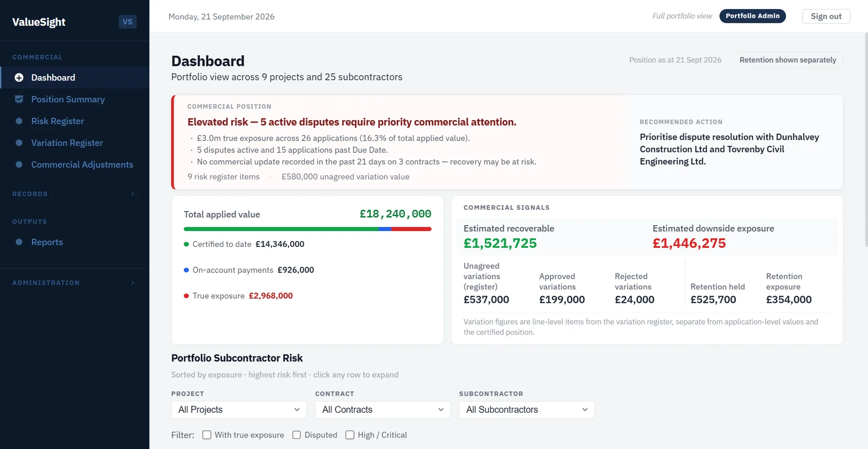Open the All Contracts dropdown
The width and height of the screenshot is (868, 449).
383,409
